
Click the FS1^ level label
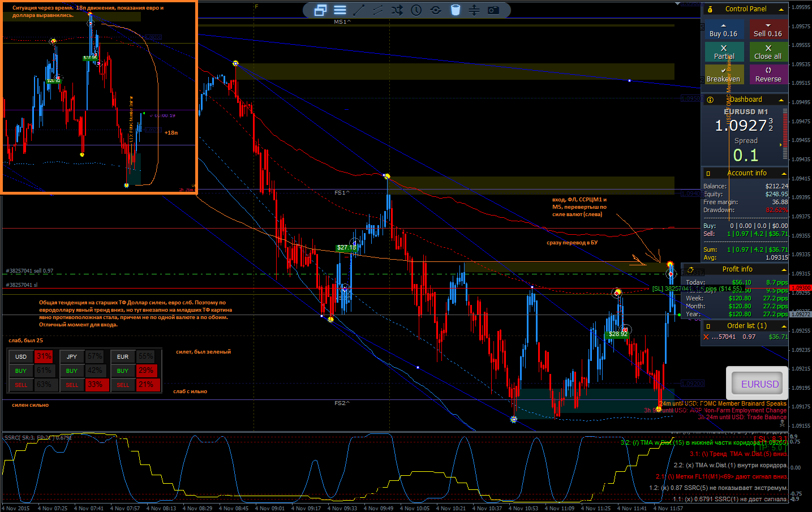pyautogui.click(x=342, y=192)
